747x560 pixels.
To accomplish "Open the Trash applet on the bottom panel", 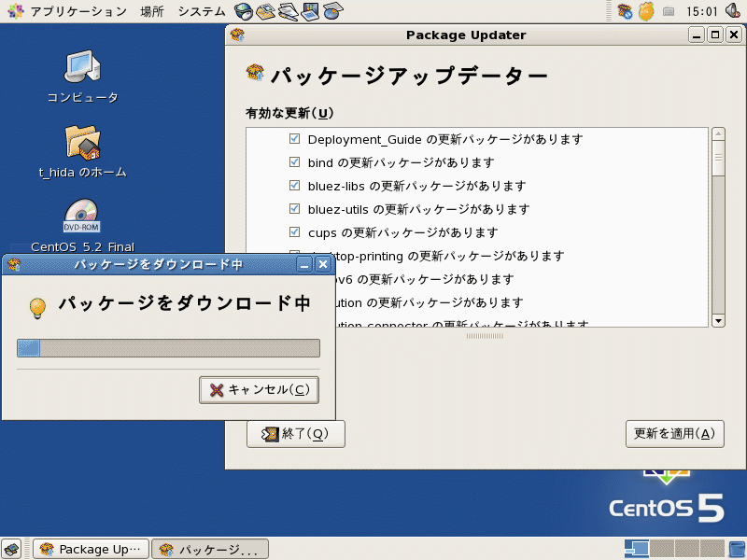I will point(737,549).
